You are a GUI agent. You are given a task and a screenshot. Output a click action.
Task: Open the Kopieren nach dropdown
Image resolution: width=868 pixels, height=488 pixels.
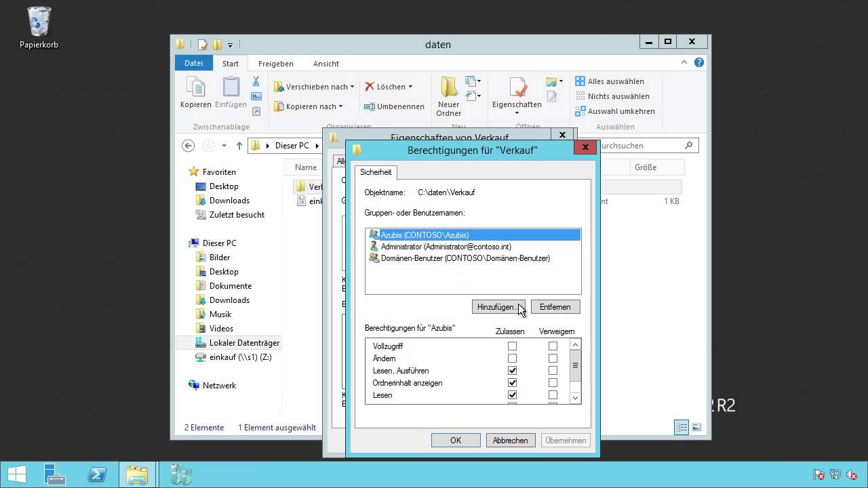(309, 106)
